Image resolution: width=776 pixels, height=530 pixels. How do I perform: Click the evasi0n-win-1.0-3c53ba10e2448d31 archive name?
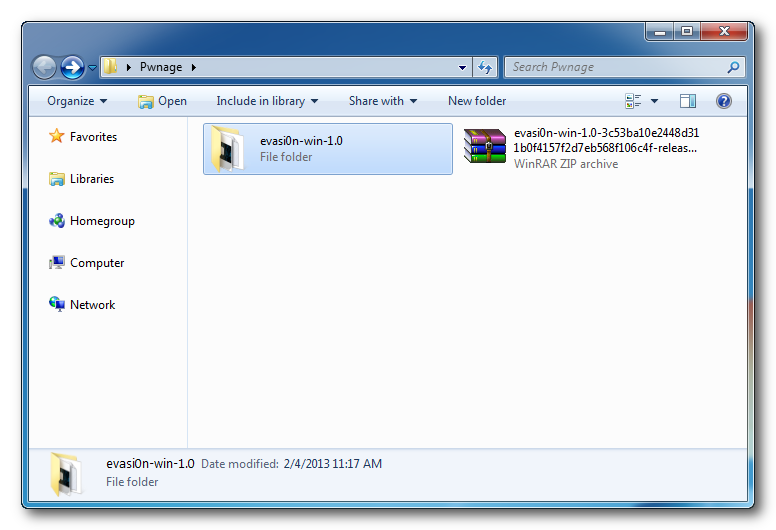(x=606, y=140)
